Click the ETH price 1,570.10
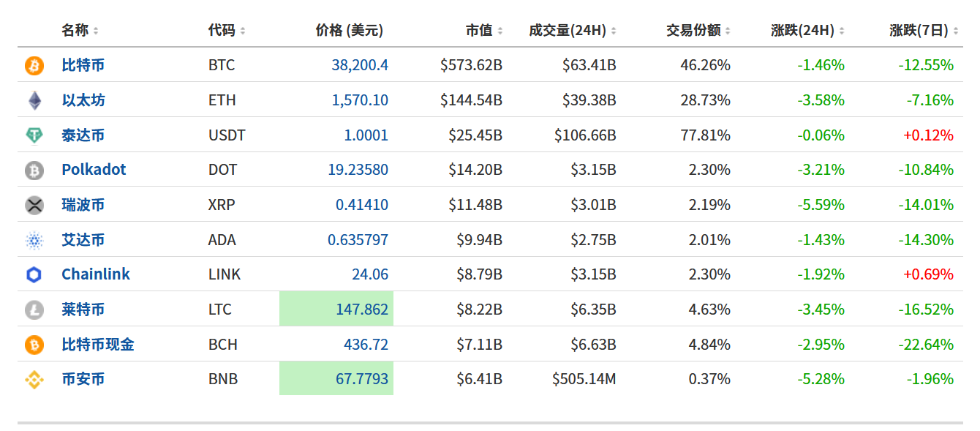 click(x=360, y=100)
